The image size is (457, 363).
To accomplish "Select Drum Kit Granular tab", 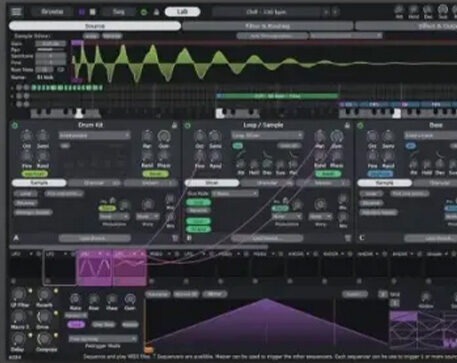I will click(94, 183).
